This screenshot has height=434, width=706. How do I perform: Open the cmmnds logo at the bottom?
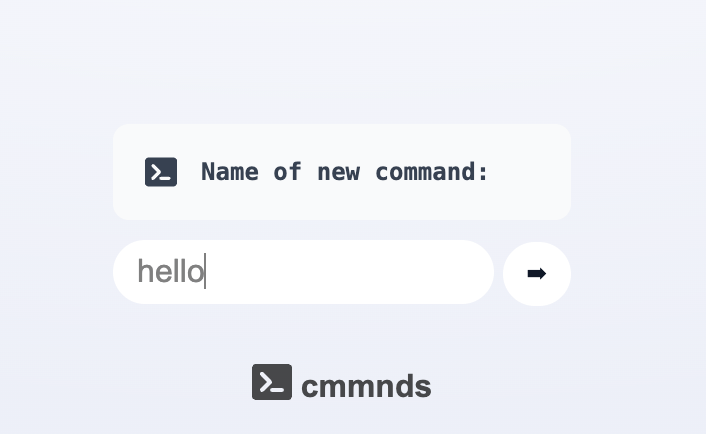(x=342, y=383)
